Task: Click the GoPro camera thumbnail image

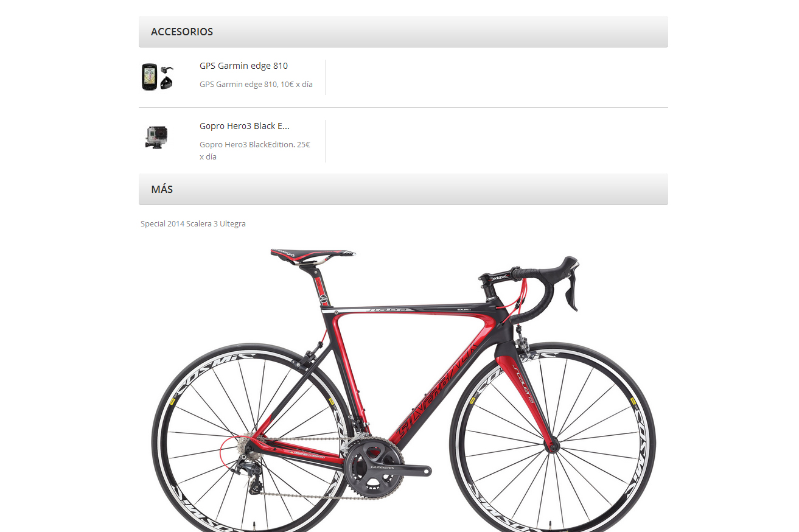Action: click(x=156, y=137)
